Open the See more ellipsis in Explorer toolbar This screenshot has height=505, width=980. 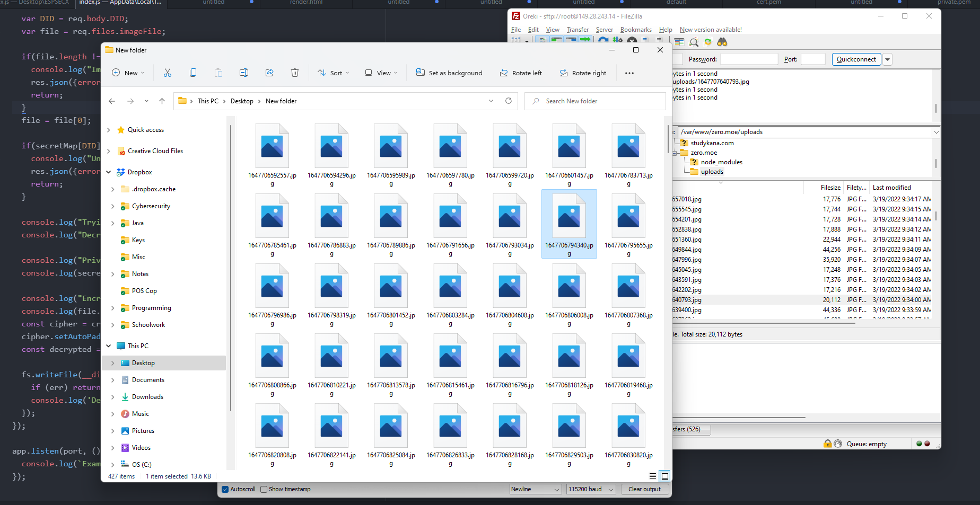[629, 73]
